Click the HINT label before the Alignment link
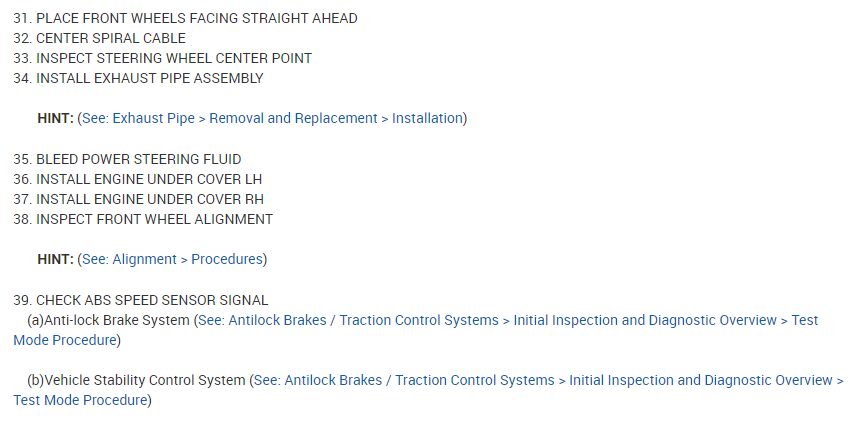This screenshot has width=859, height=423. [x=55, y=259]
